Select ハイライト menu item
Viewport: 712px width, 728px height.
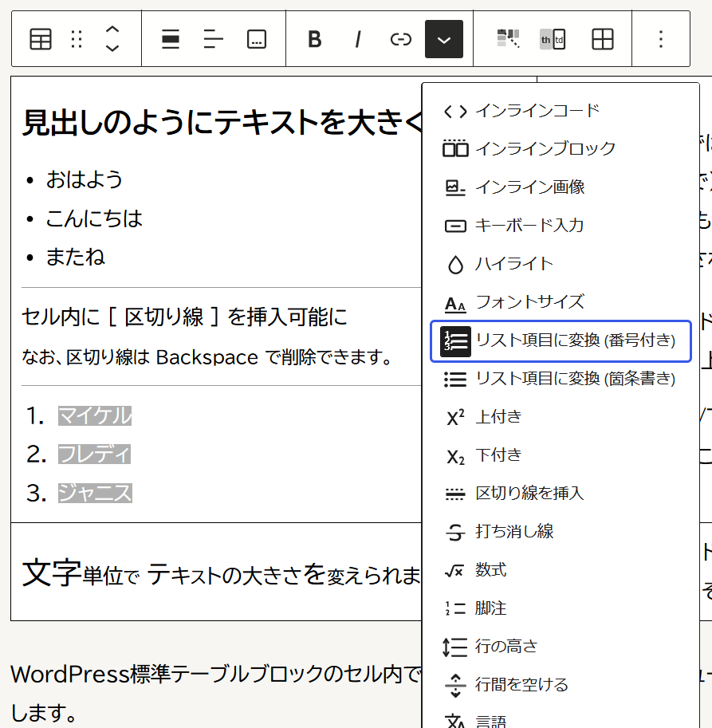[561, 264]
